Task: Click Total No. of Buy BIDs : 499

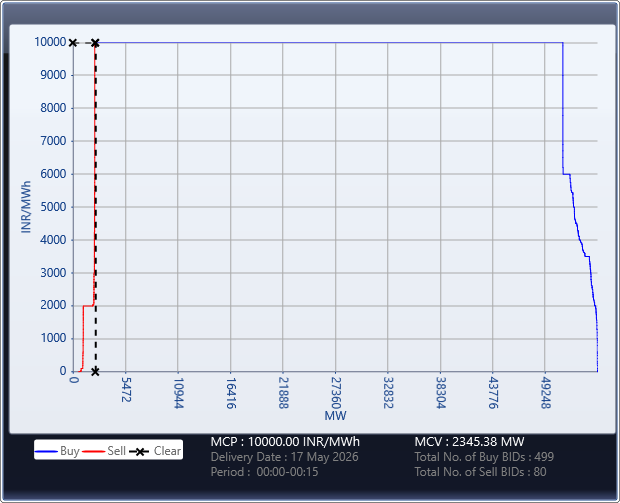Action: point(484,457)
